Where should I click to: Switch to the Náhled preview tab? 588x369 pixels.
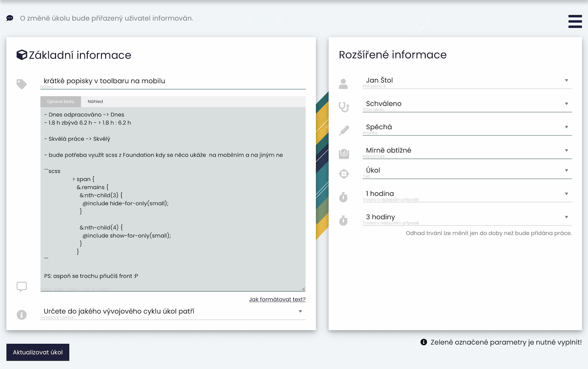pos(95,102)
